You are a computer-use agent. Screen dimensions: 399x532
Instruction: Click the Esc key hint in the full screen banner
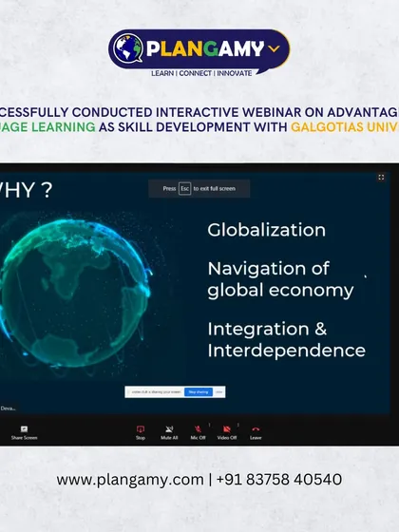185,189
